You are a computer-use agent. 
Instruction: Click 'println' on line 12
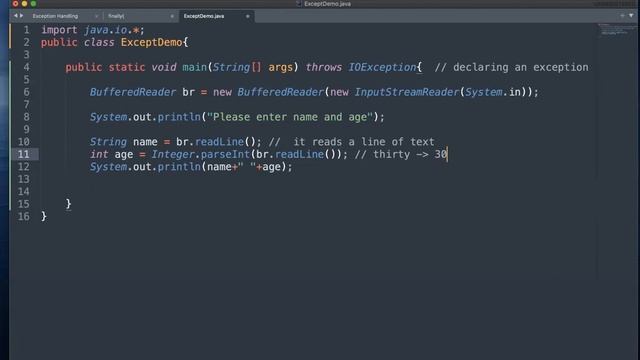pyautogui.click(x=179, y=167)
